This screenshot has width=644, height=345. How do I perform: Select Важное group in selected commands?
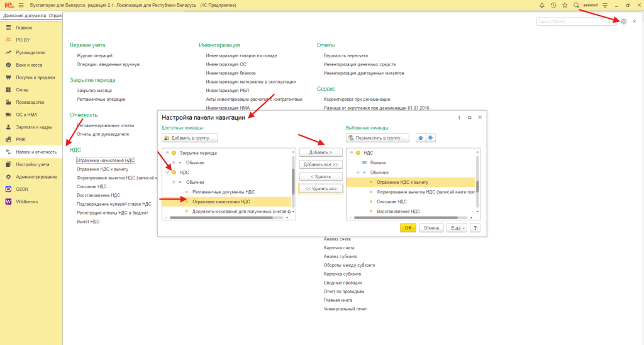point(411,163)
